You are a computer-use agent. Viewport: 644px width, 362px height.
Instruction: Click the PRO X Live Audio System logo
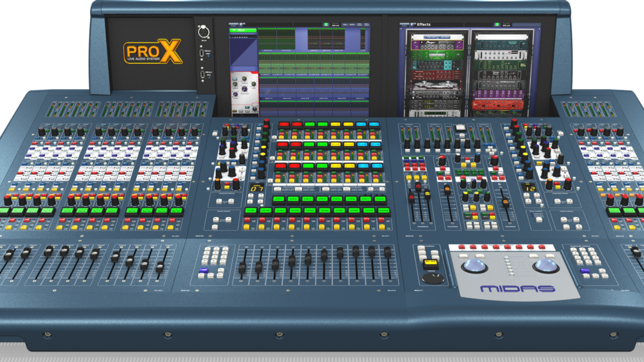(152, 51)
